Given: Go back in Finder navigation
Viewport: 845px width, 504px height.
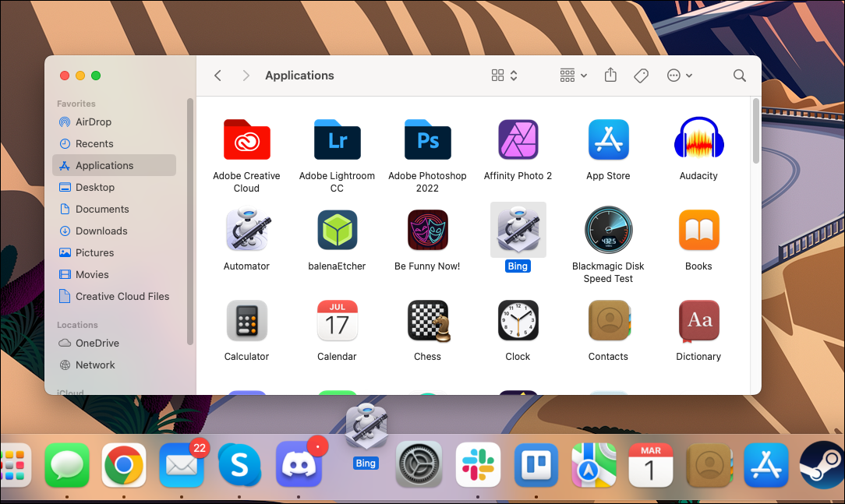Looking at the screenshot, I should [x=217, y=76].
